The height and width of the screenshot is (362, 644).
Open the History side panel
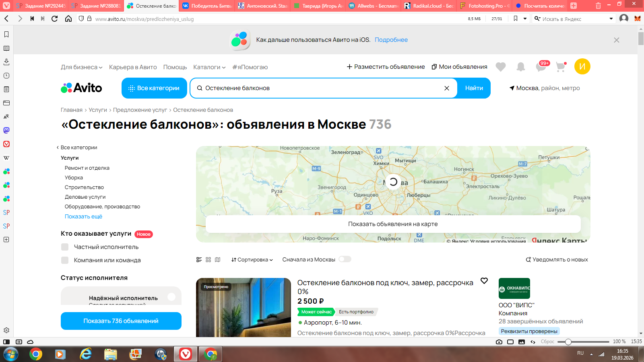pyautogui.click(x=6, y=76)
